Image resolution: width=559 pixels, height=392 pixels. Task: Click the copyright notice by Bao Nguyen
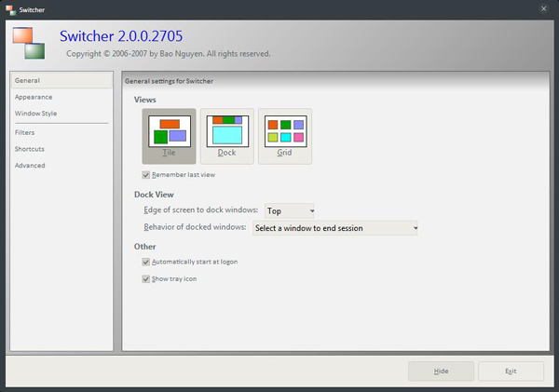[x=169, y=54]
